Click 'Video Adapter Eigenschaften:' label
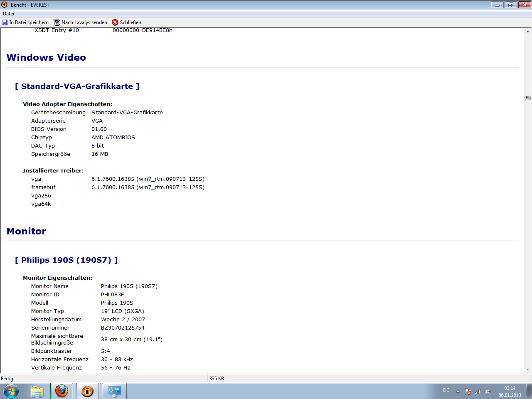The height and width of the screenshot is (399, 532). click(67, 104)
